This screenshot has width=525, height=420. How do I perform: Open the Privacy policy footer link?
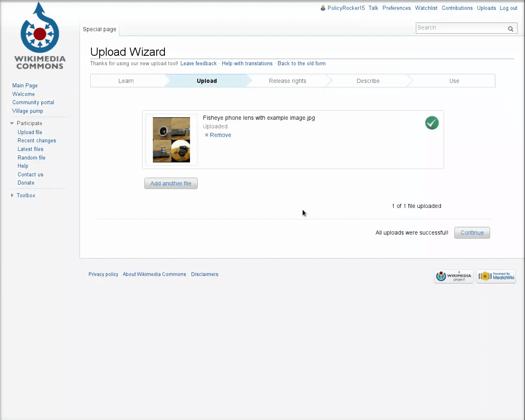(103, 274)
